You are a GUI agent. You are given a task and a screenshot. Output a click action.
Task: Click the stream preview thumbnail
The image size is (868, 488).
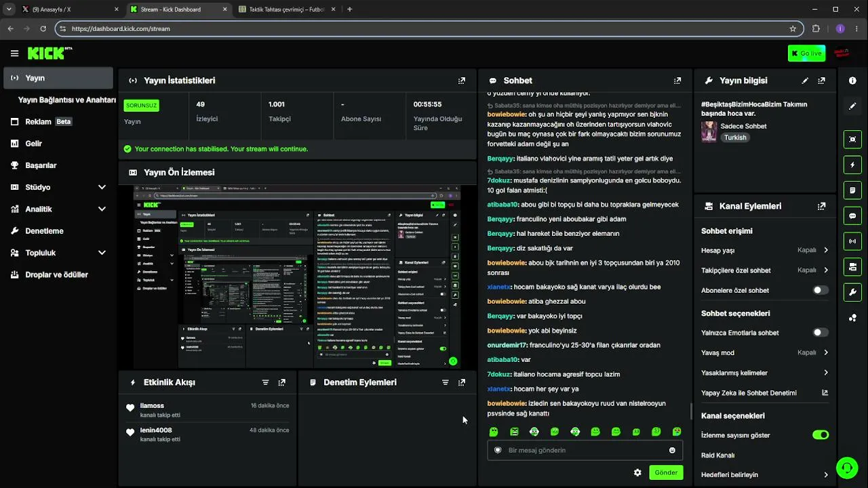click(296, 277)
